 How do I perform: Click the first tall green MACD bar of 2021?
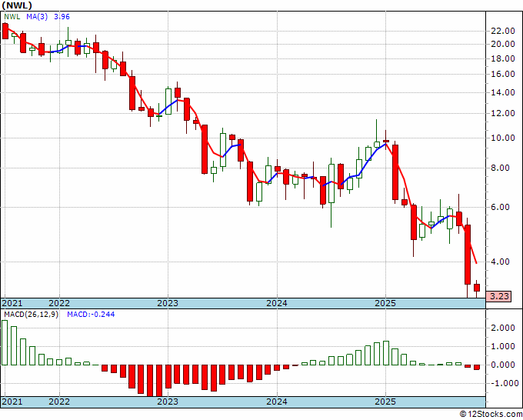tap(5, 342)
